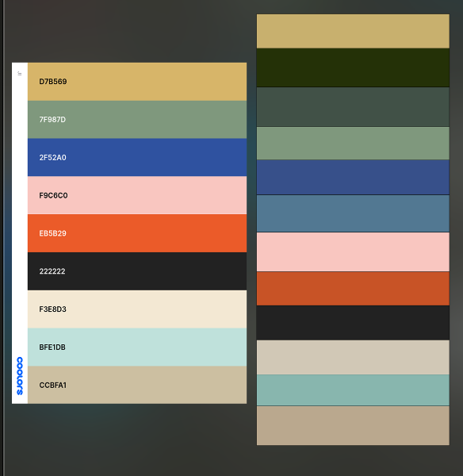Screen dimensions: 463x476
Task: Select the bottom tan band in right palette
Action: point(353,425)
